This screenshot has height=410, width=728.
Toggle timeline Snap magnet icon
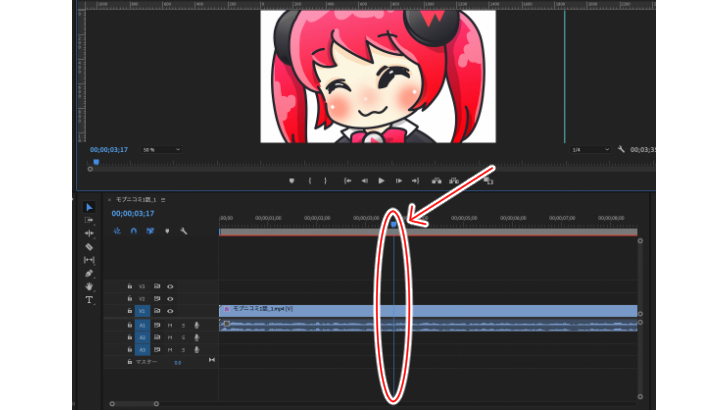coord(134,231)
